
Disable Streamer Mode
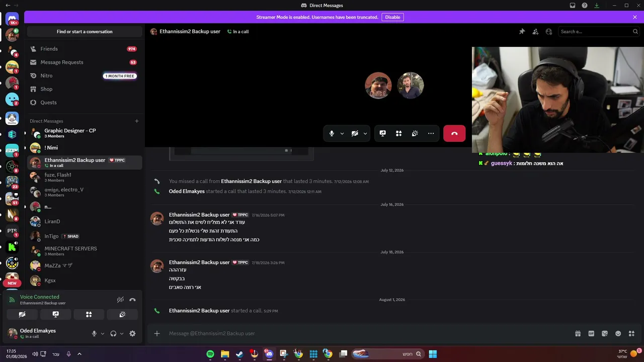[x=392, y=17]
